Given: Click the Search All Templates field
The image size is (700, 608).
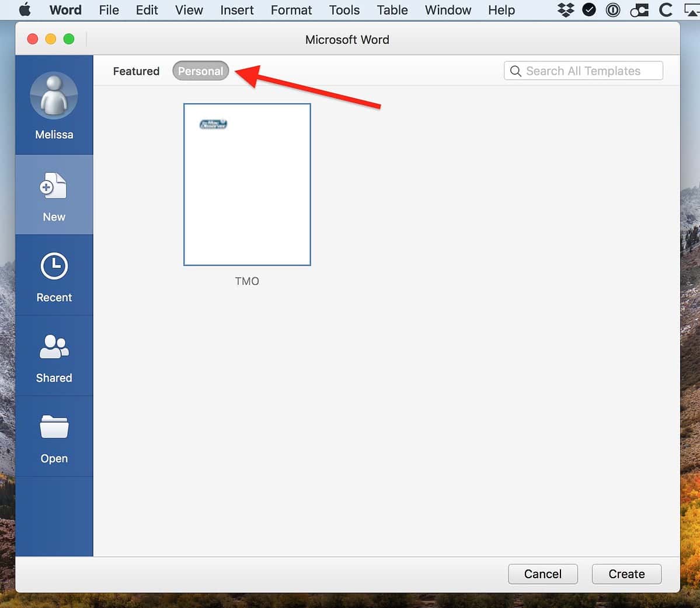Looking at the screenshot, I should [x=590, y=71].
